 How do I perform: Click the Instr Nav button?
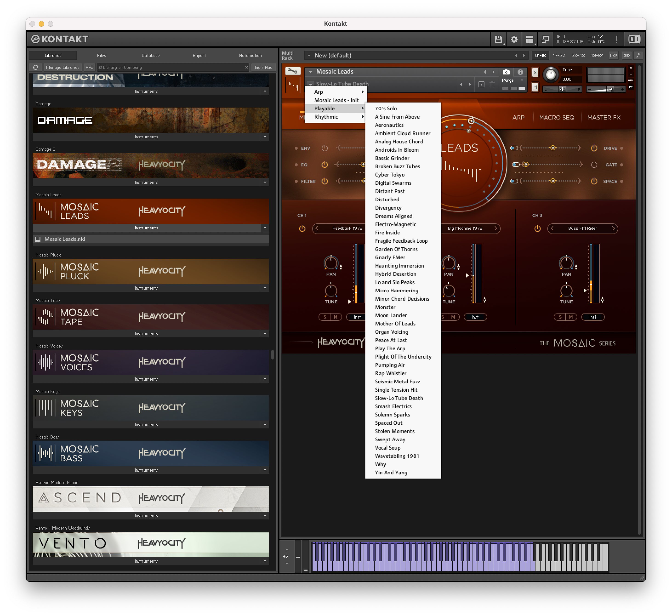pyautogui.click(x=263, y=67)
